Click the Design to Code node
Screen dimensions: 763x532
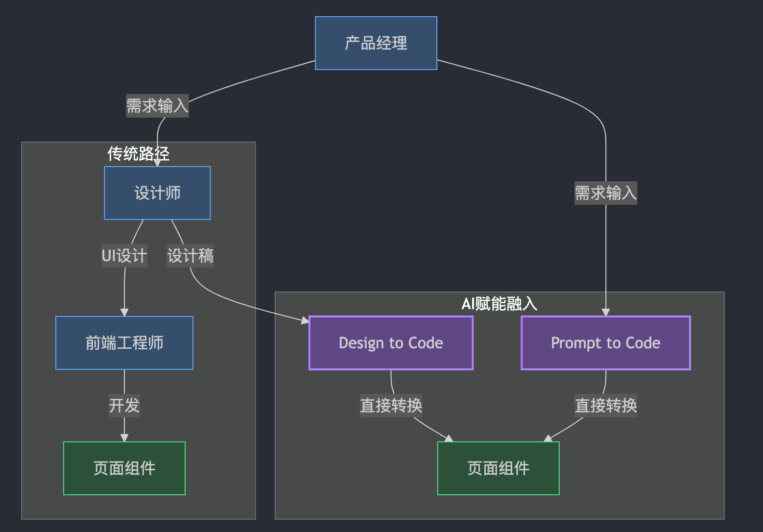tap(391, 343)
